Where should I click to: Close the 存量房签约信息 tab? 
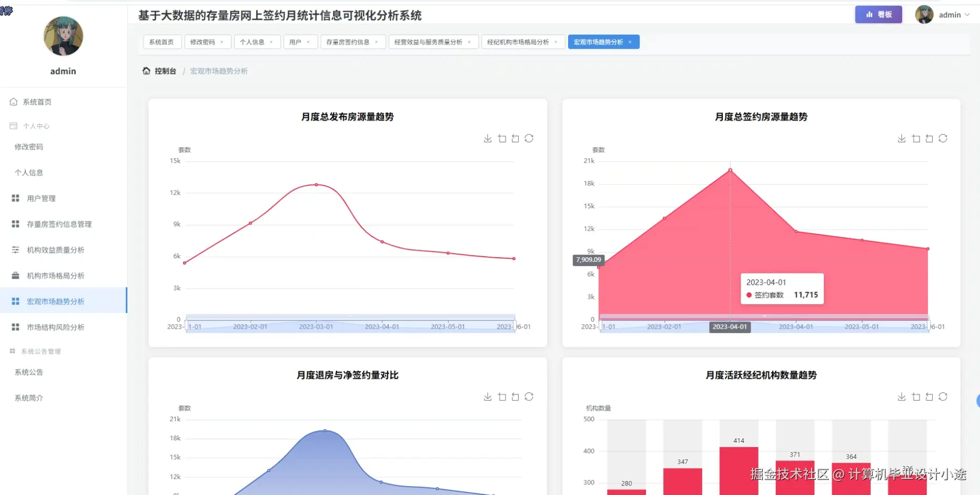coord(377,42)
